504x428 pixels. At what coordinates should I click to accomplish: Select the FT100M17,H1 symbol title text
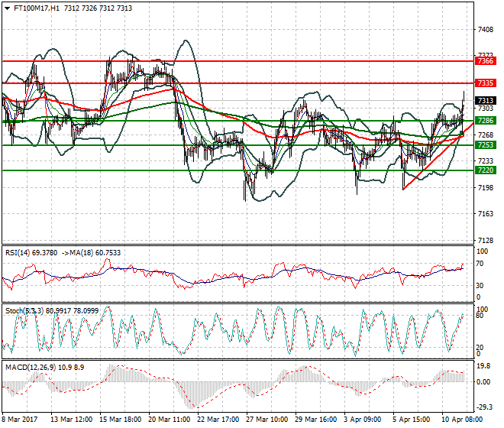(x=37, y=8)
